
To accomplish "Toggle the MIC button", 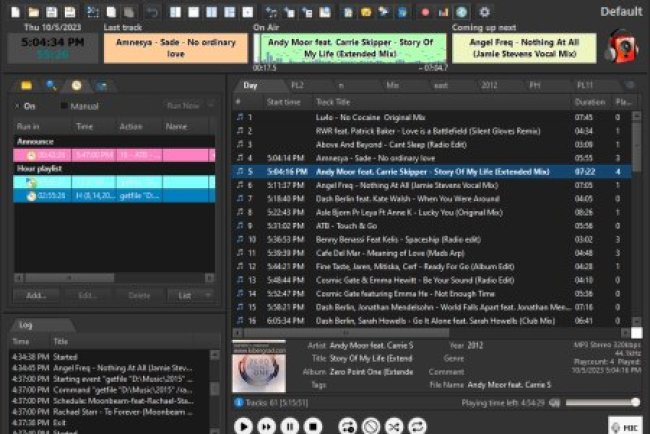I will point(625,427).
